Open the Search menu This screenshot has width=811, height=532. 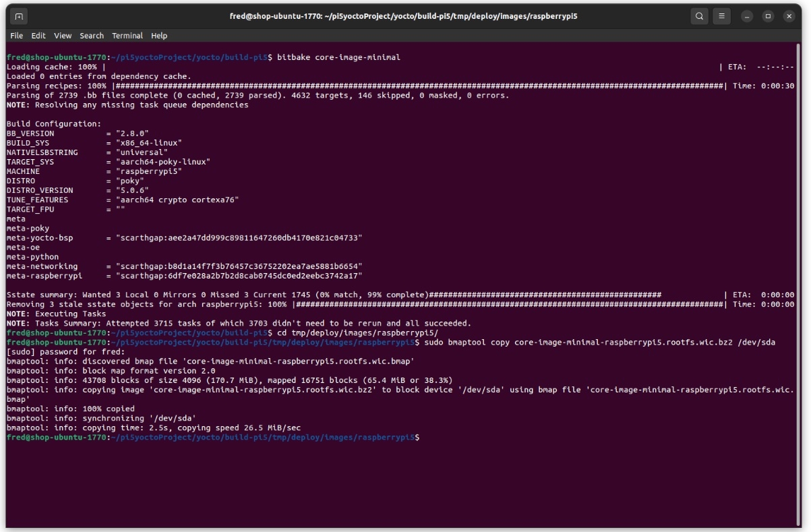tap(91, 36)
